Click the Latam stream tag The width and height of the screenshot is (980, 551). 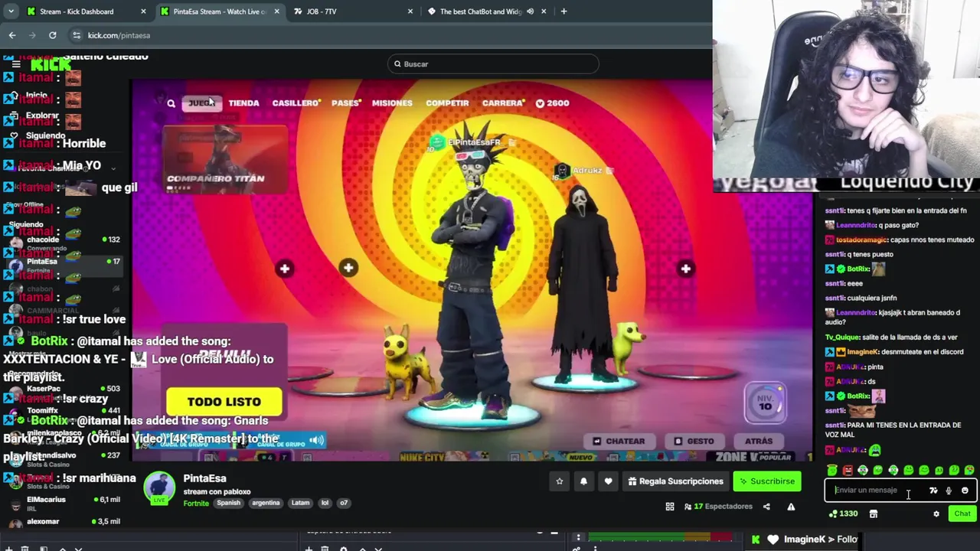point(300,503)
